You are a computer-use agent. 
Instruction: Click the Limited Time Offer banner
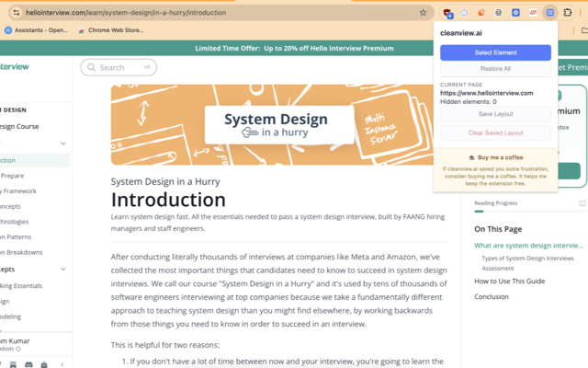pos(294,48)
